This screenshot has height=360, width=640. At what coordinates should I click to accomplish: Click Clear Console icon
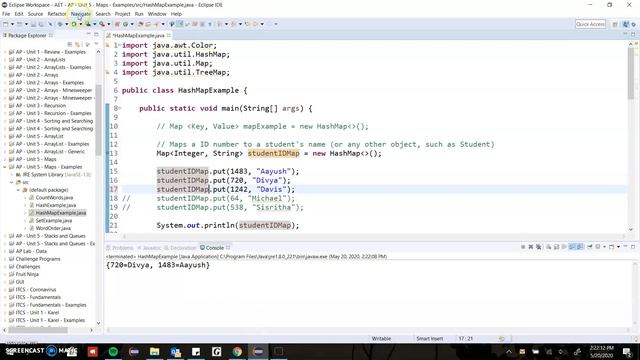coord(549,247)
